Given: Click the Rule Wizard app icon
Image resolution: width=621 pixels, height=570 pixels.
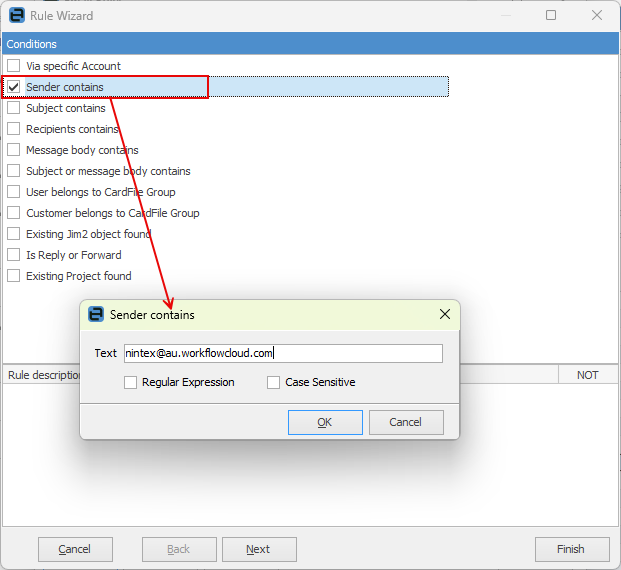Looking at the screenshot, I should click(17, 15).
